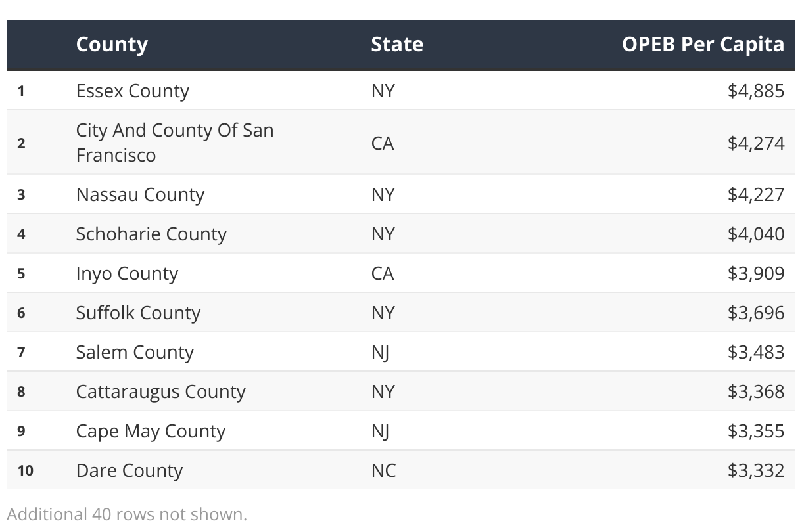The image size is (802, 532).
Task: Click the $3,909 Inyo County value
Action: (756, 273)
